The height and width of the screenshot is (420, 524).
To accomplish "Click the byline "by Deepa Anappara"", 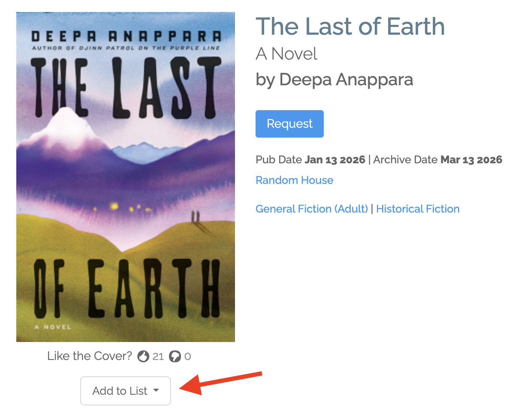I will click(x=334, y=79).
